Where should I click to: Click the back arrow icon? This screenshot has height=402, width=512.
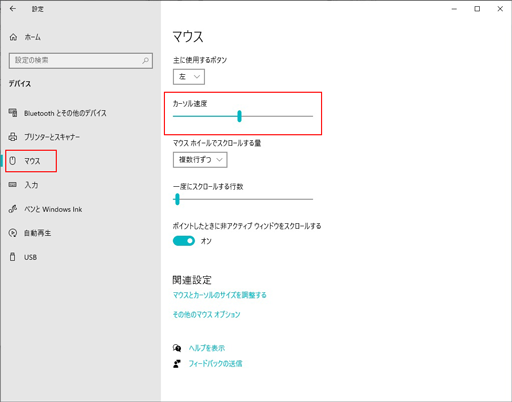point(13,9)
